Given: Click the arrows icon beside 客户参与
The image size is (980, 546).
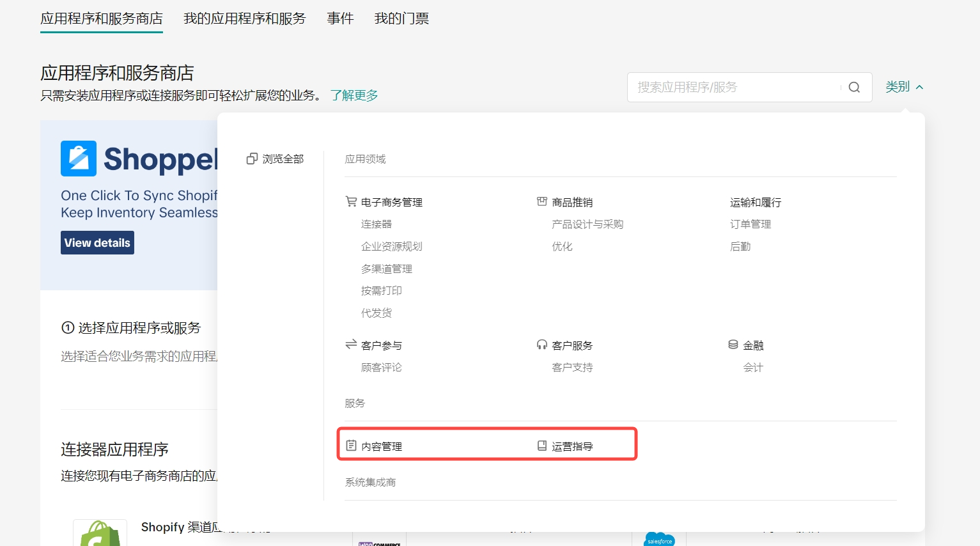Looking at the screenshot, I should coord(351,345).
